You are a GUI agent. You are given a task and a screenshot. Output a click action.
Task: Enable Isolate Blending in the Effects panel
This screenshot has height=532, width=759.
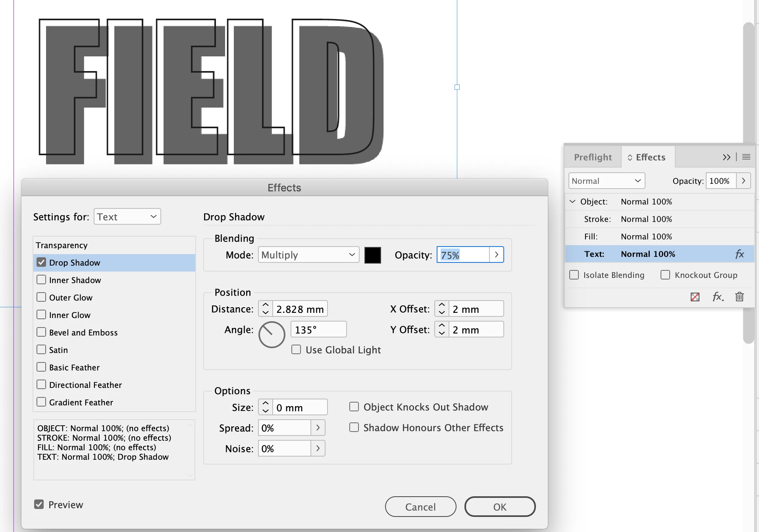(574, 275)
